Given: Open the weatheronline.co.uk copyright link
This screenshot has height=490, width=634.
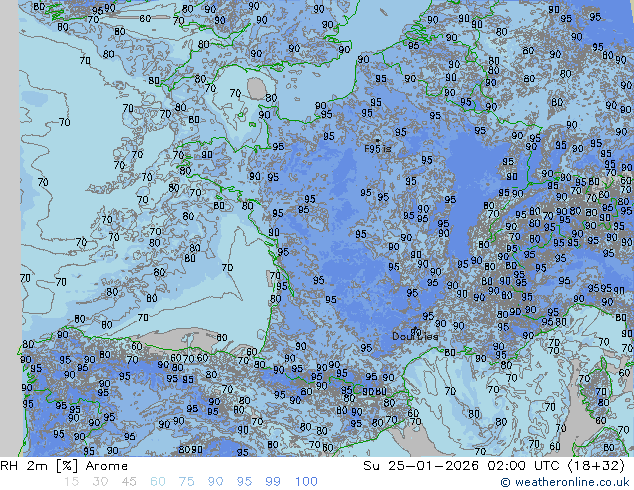Looking at the screenshot, I should click(x=565, y=482).
